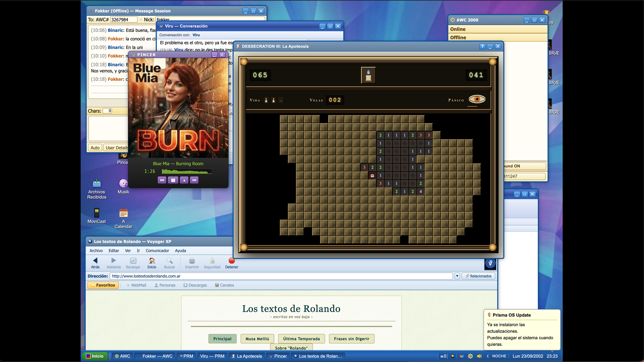
Task: Seek within the Pincer track progress bar
Action: (x=186, y=172)
